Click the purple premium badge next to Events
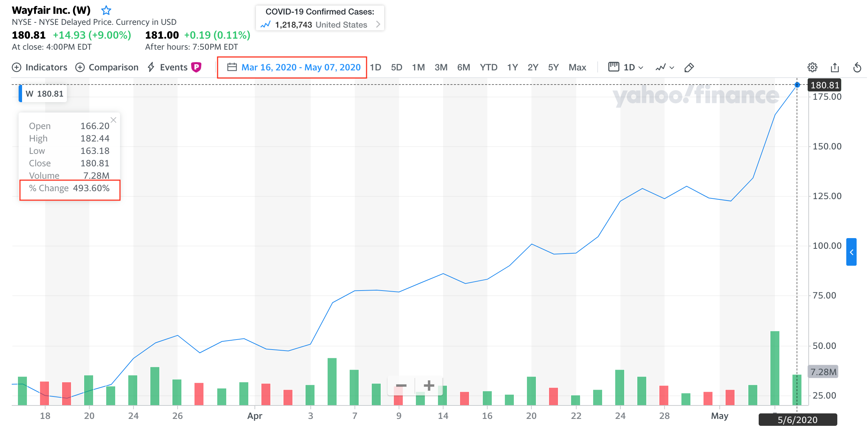Screen dimensions: 868x441 point(196,67)
